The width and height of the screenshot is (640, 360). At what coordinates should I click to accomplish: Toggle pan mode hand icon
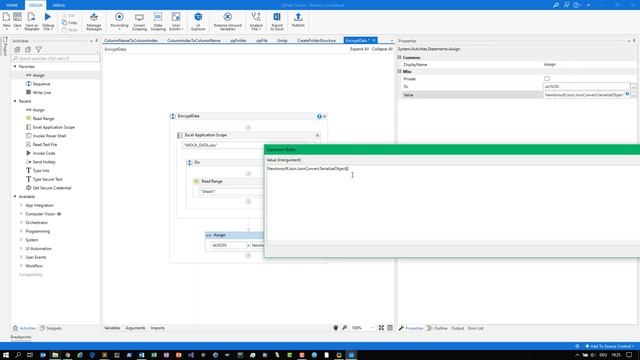[x=336, y=328]
